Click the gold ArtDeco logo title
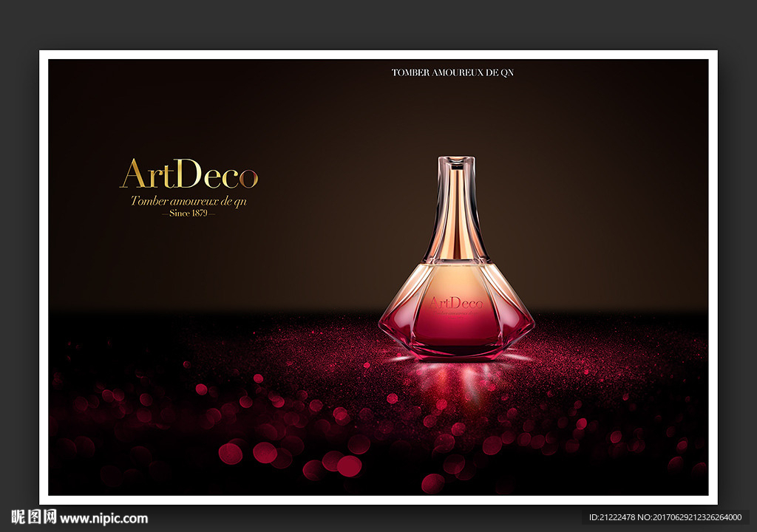Viewport: 757px width, 532px height. click(189, 174)
